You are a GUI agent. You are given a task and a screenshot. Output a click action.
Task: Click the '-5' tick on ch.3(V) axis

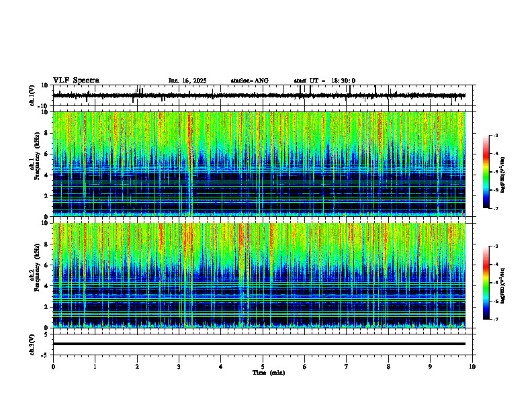coord(46,355)
